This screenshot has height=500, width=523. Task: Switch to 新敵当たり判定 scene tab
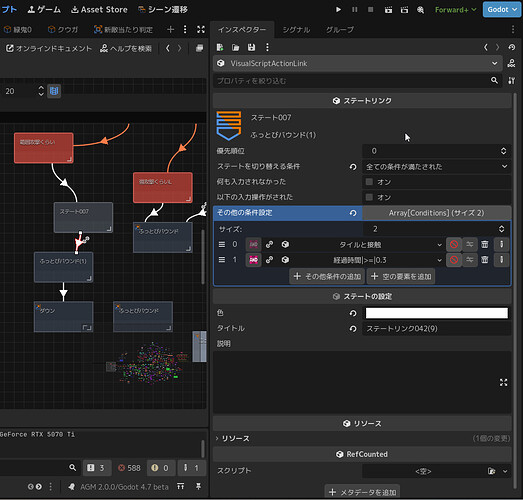click(123, 30)
